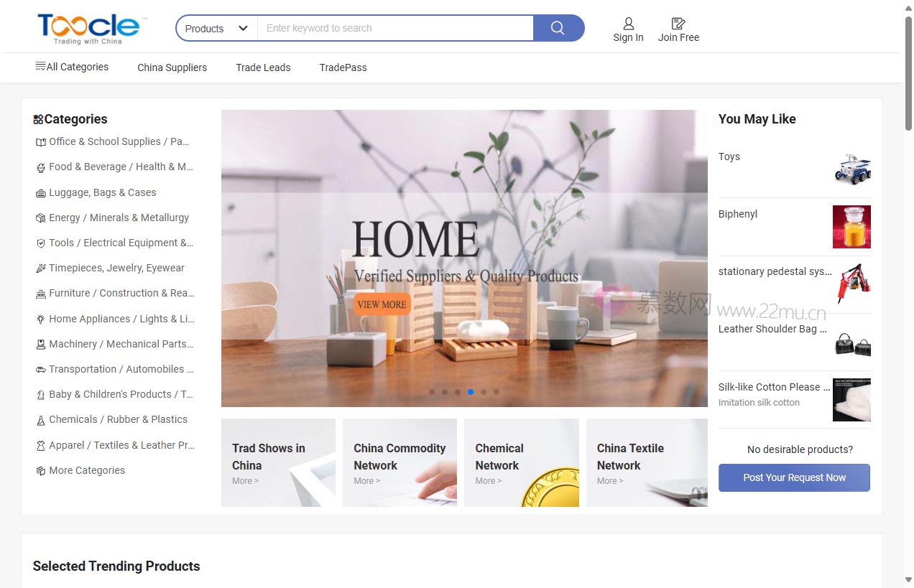Open the China Suppliers menu item
The width and height of the screenshot is (914, 588).
point(172,67)
